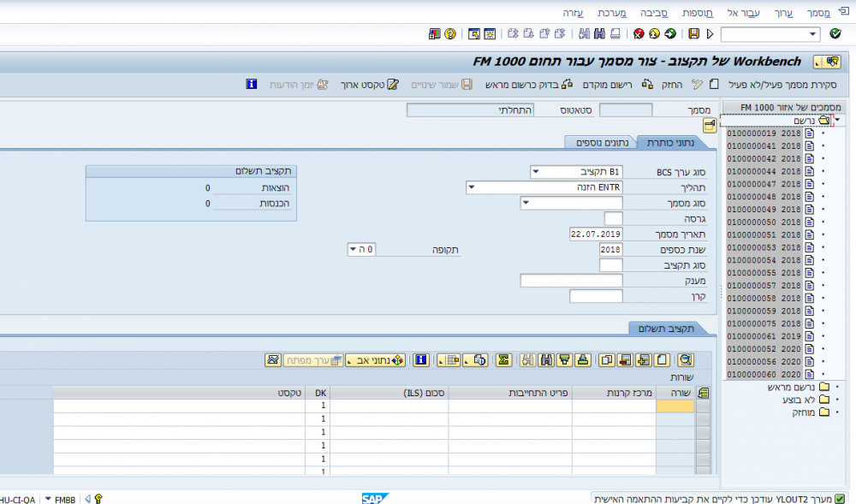856x504 pixels.
Task: Click the Details magnifier icon in the lines toolbar
Action: click(x=686, y=360)
